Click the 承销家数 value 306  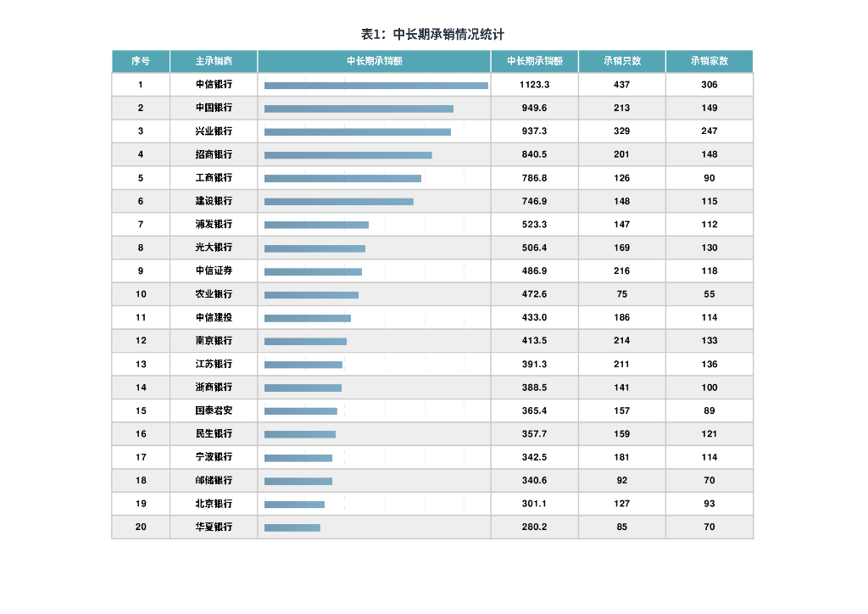pos(709,84)
